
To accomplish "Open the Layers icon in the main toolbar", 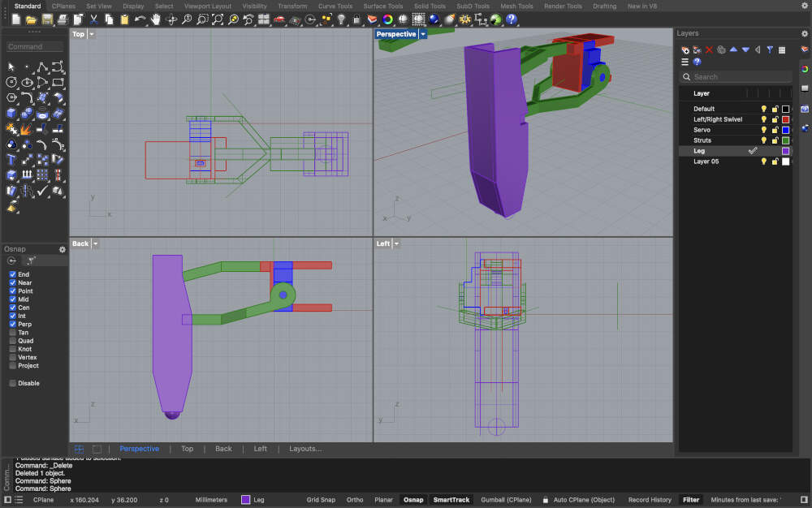I will [372, 19].
